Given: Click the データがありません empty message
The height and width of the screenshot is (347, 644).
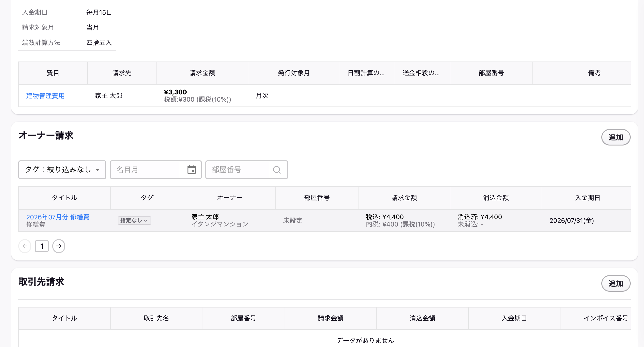Looking at the screenshot, I should coord(365,341).
